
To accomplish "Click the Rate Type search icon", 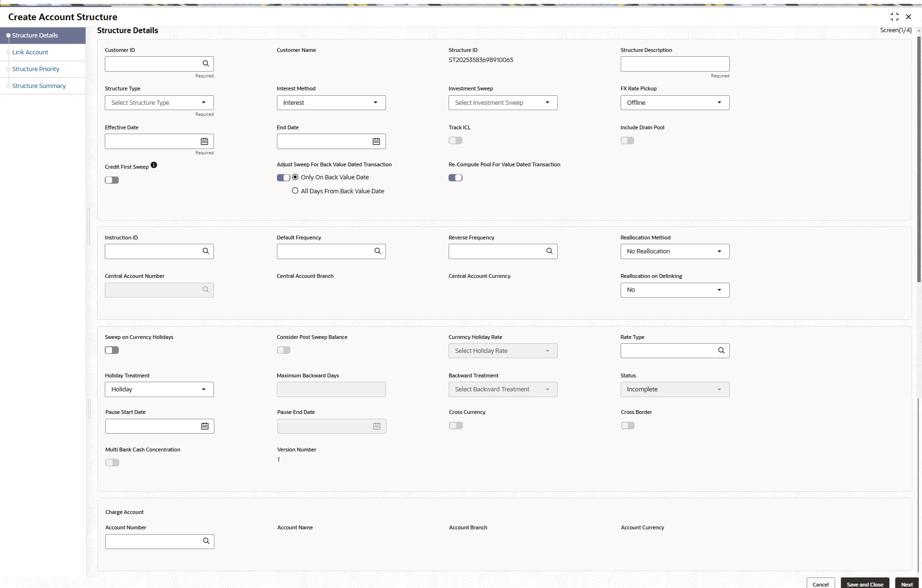I will point(721,350).
